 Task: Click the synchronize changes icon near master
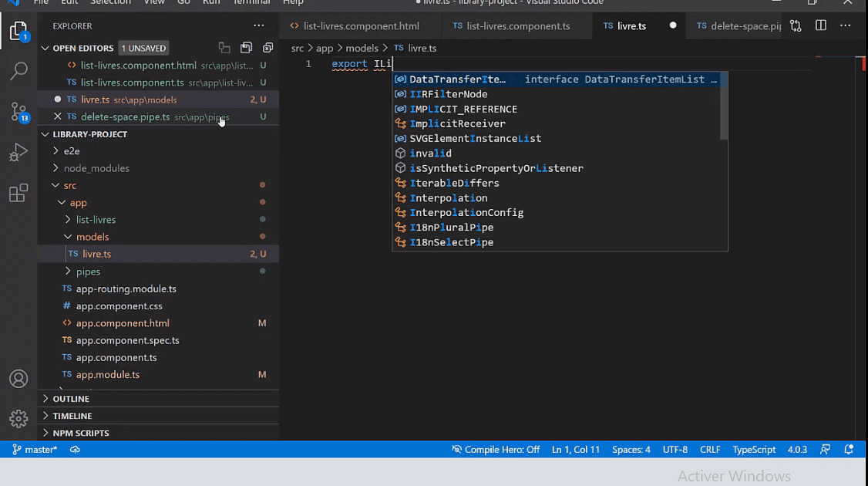[x=74, y=449]
